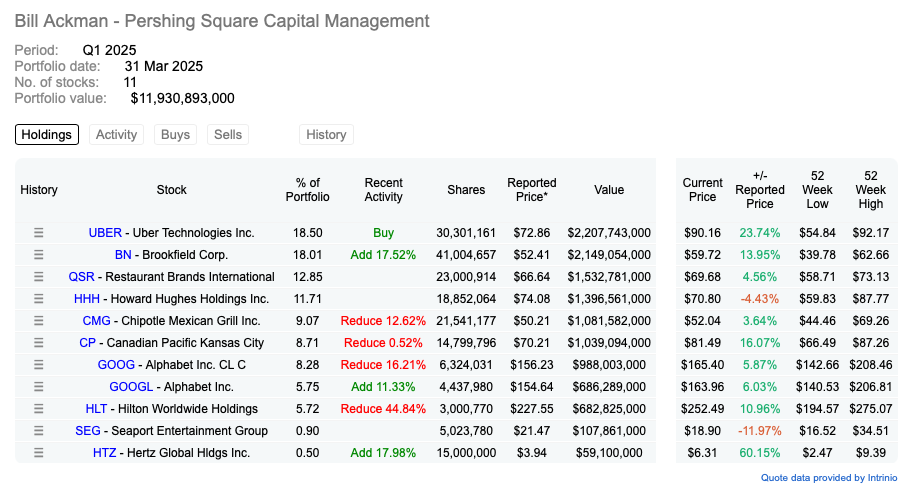Click the portfolio date '31 Mar 2025'

coord(163,66)
